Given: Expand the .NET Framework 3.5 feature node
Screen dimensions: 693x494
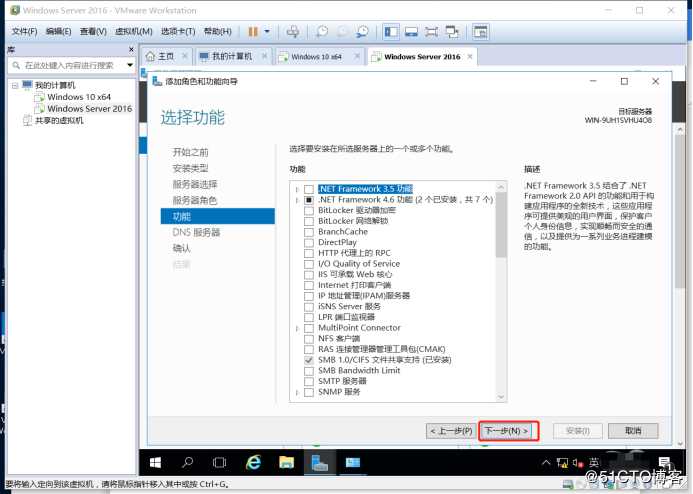Looking at the screenshot, I should (x=297, y=190).
